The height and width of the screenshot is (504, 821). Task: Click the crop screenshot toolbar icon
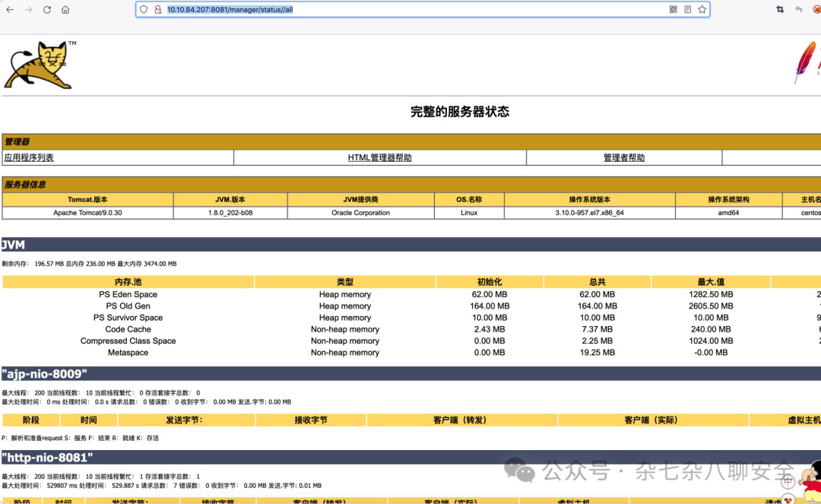pos(780,9)
